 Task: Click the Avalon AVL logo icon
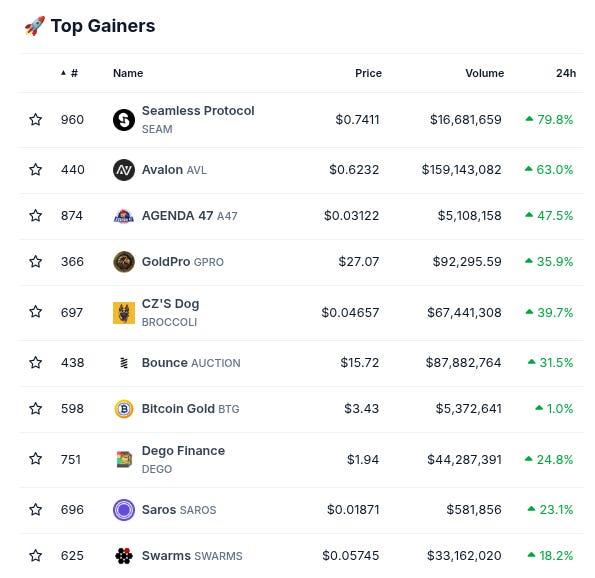(124, 170)
